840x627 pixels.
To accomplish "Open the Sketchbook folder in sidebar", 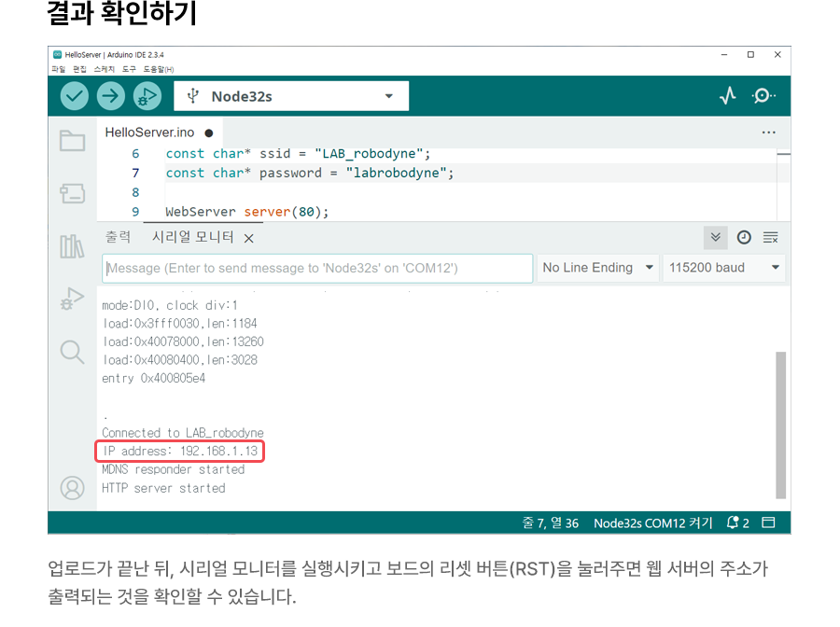I will click(x=72, y=141).
